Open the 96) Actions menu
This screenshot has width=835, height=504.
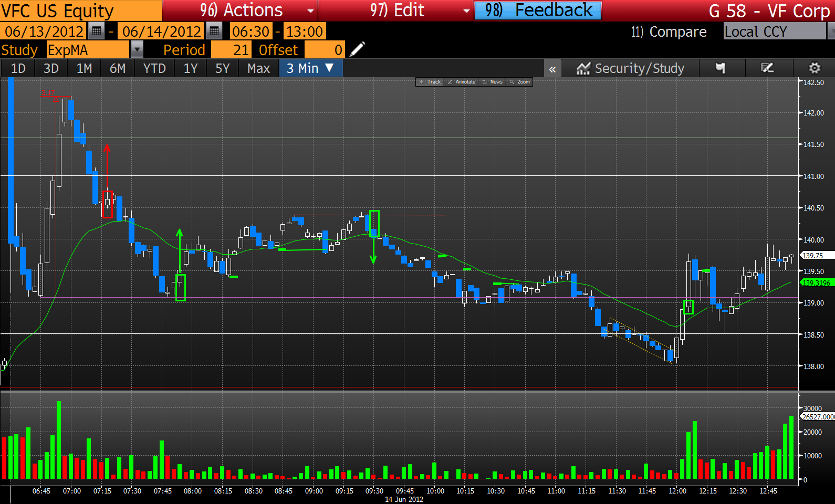pos(240,10)
